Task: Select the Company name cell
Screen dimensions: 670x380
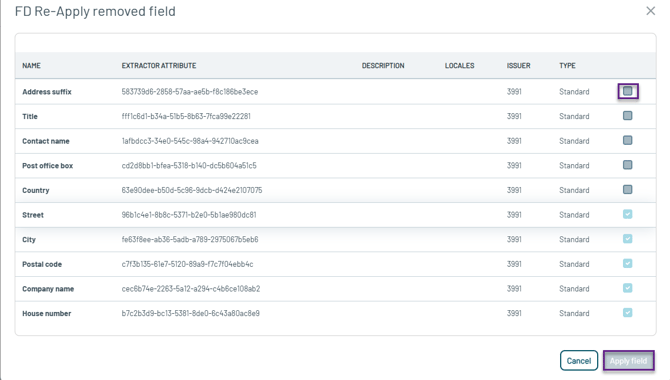Action: point(48,289)
